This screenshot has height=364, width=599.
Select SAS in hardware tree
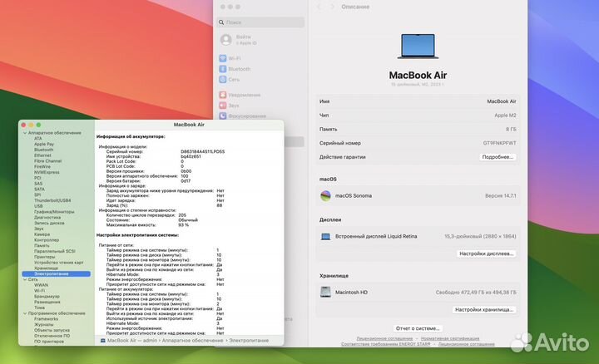(38, 184)
